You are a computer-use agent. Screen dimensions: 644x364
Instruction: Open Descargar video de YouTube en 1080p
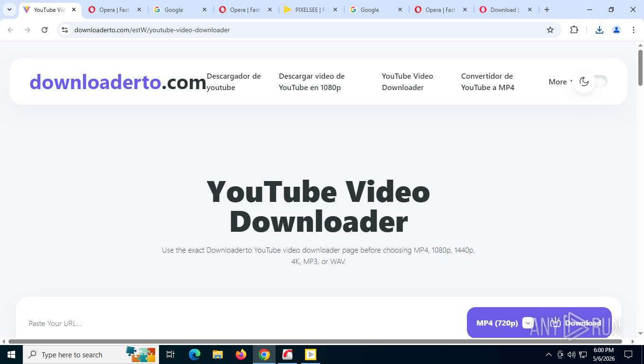tap(312, 82)
